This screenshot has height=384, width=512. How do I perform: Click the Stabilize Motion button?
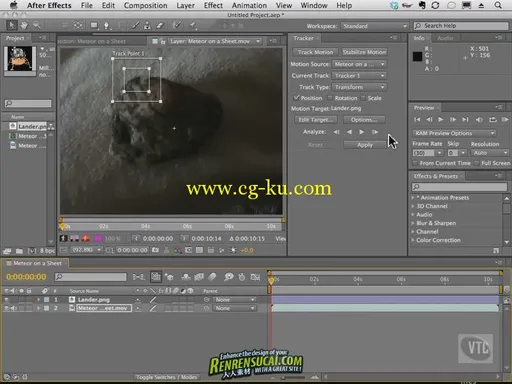pos(364,52)
